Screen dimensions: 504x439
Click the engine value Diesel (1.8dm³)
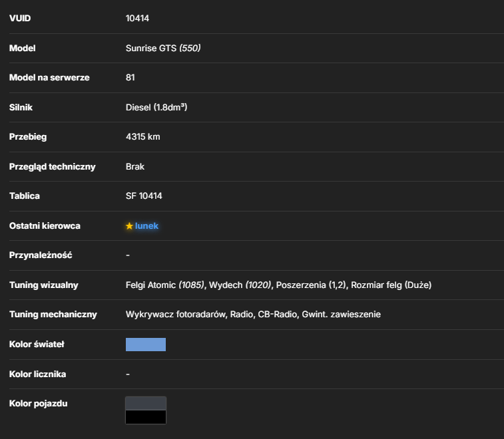pyautogui.click(x=156, y=107)
